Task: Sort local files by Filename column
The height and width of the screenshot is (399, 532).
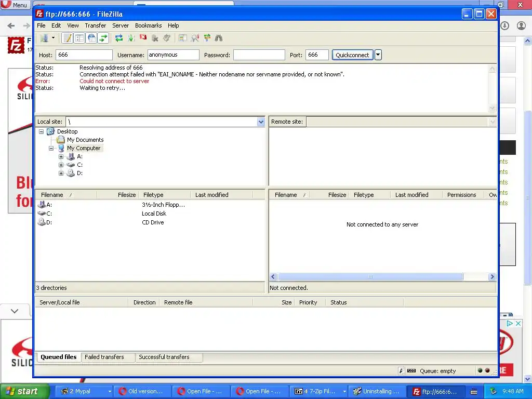Action: 66,195
